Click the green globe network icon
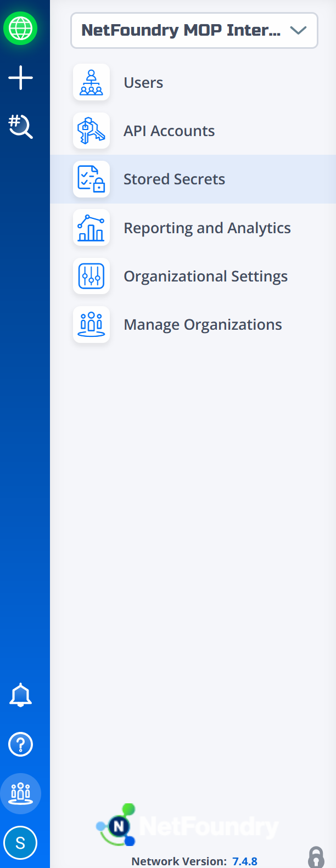 tap(20, 28)
